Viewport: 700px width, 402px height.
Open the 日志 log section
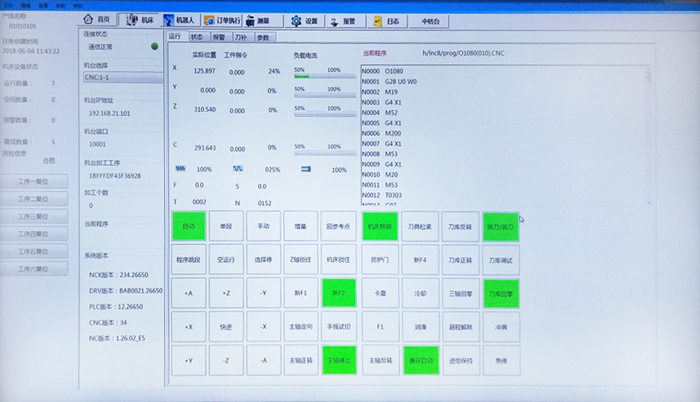point(394,19)
